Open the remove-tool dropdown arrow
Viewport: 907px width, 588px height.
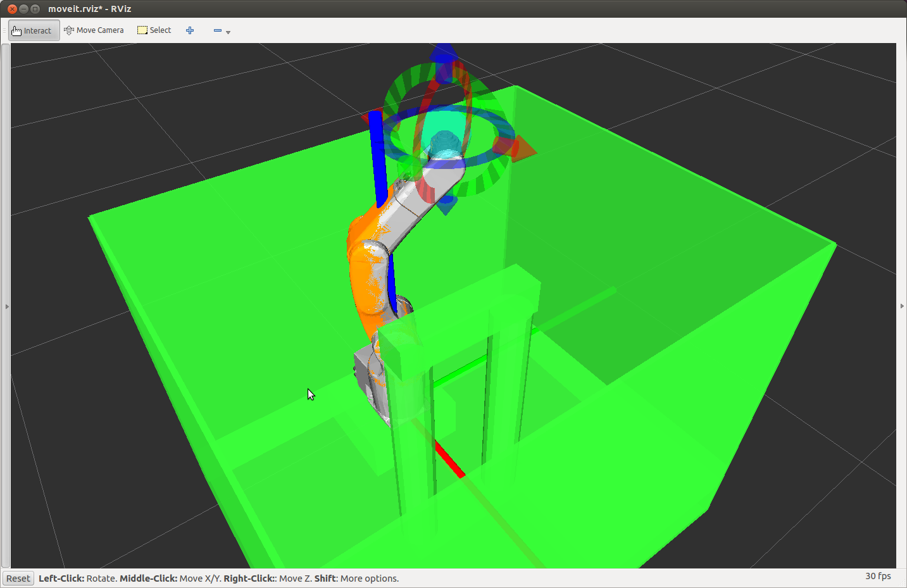click(228, 32)
